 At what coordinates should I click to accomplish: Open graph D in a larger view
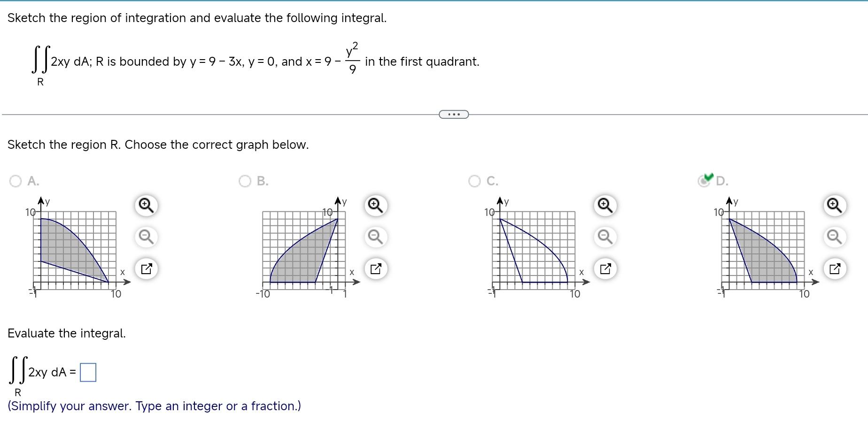[834, 268]
